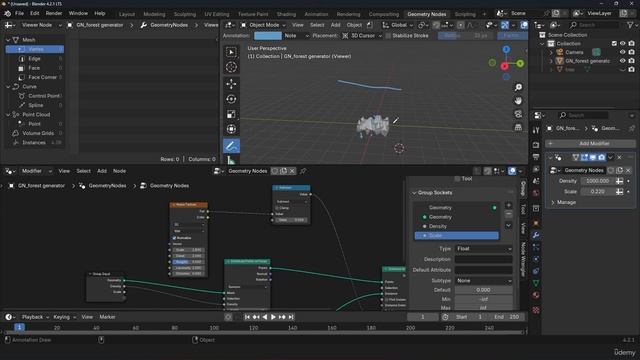Select the Scale socket in Group Sockets
Viewport: 640px width, 360px height.
click(x=456, y=236)
